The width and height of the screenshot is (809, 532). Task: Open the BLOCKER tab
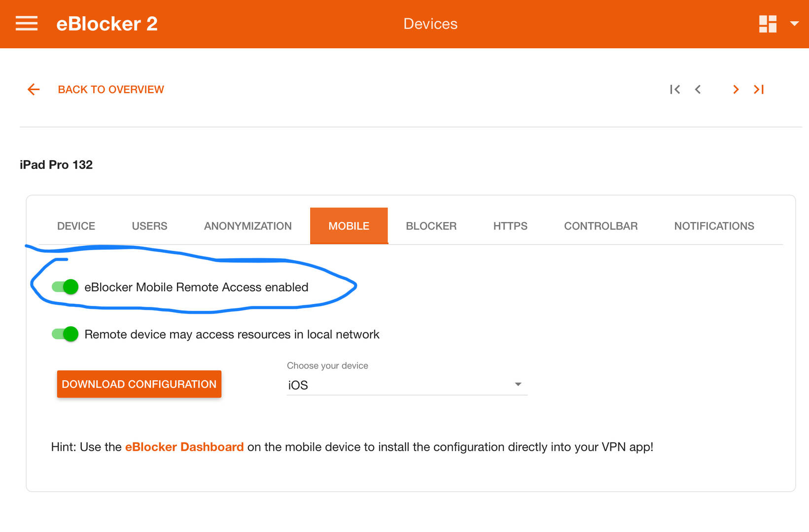pyautogui.click(x=431, y=226)
